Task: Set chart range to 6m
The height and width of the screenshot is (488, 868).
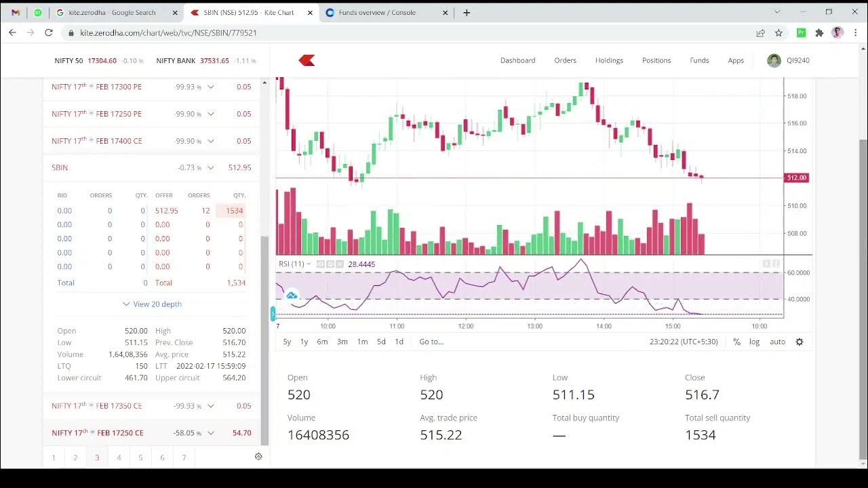Action: [322, 342]
